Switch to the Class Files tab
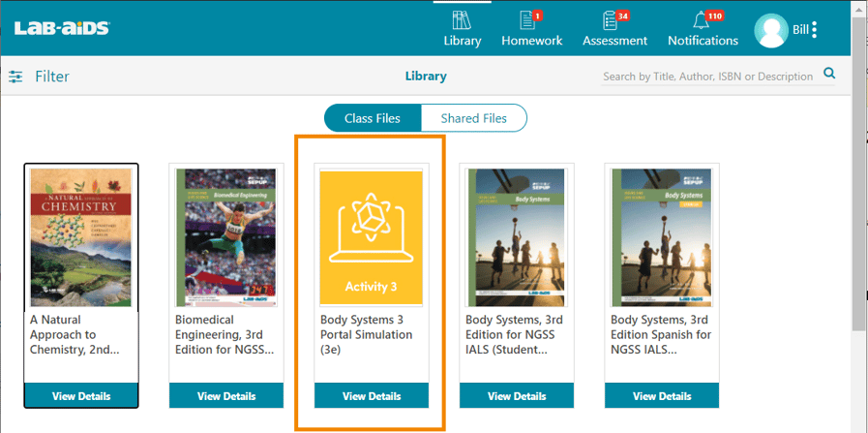 coord(372,118)
